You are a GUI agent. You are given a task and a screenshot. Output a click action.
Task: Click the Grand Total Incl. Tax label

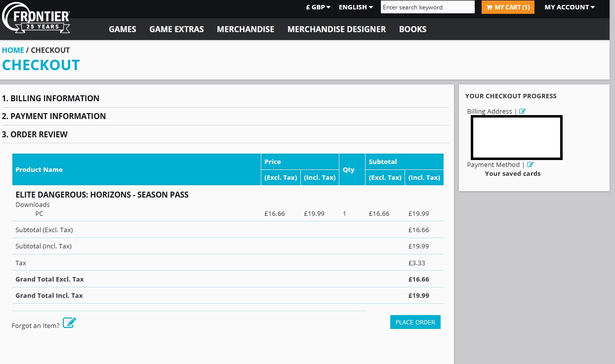(x=49, y=295)
